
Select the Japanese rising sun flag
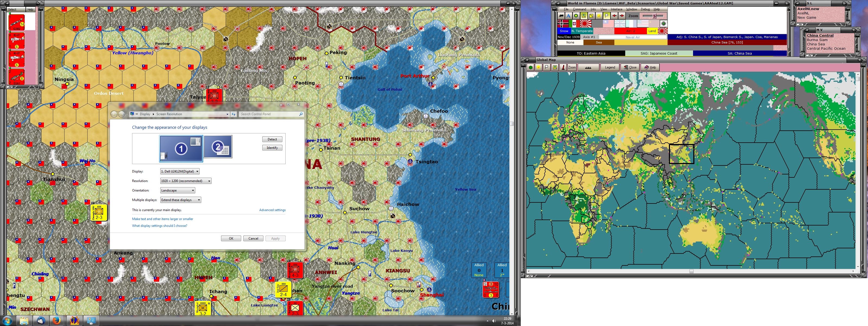[586, 24]
